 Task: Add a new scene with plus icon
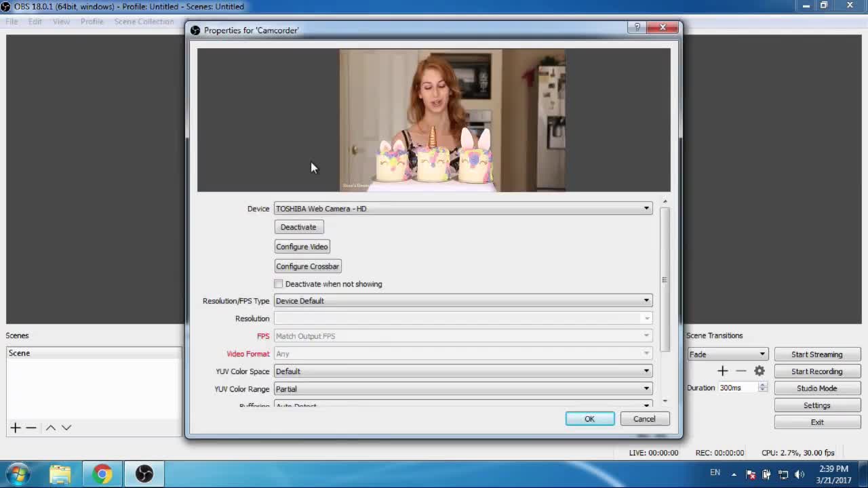click(15, 428)
